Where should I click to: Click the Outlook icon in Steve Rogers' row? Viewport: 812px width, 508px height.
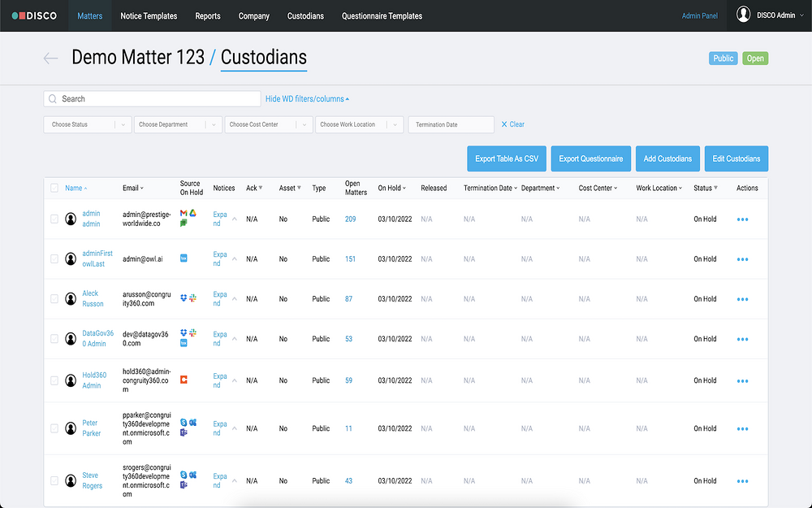[x=192, y=475]
